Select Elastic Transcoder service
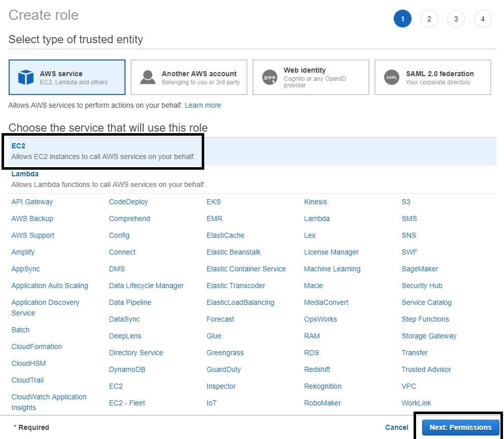504x439 pixels. click(236, 286)
